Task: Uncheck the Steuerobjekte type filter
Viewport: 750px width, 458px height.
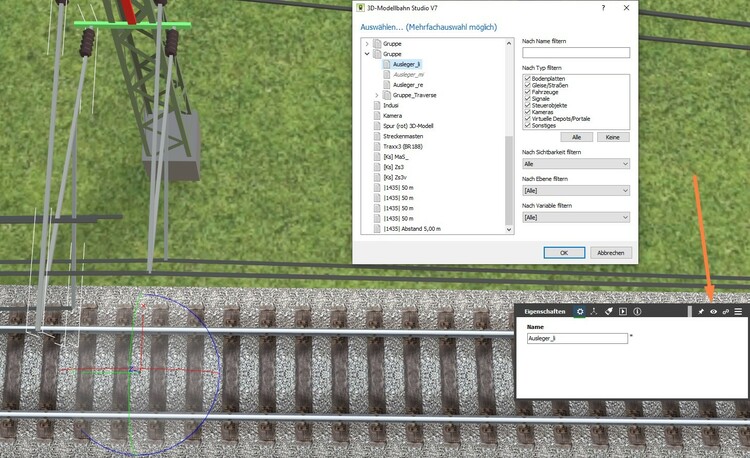Action: coord(528,105)
